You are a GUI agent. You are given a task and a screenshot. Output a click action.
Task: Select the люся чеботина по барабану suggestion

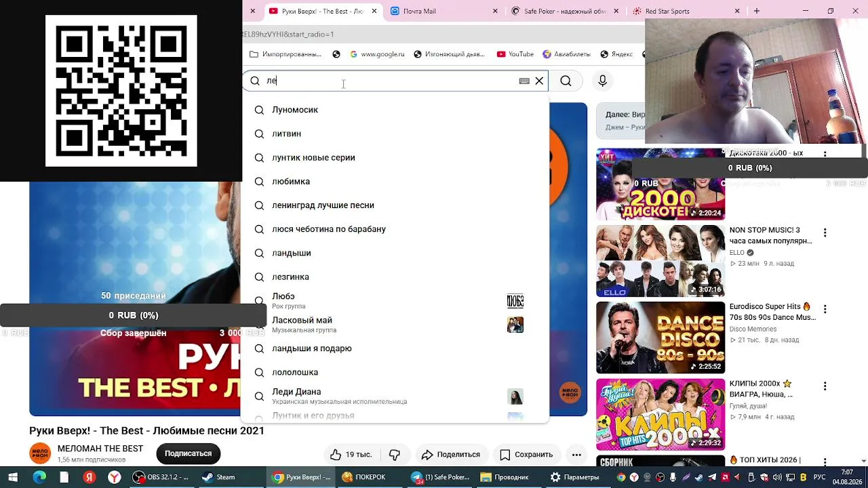coord(395,229)
